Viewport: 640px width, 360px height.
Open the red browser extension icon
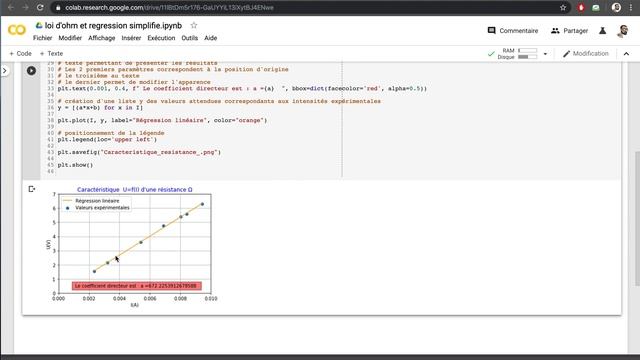[x=581, y=7]
